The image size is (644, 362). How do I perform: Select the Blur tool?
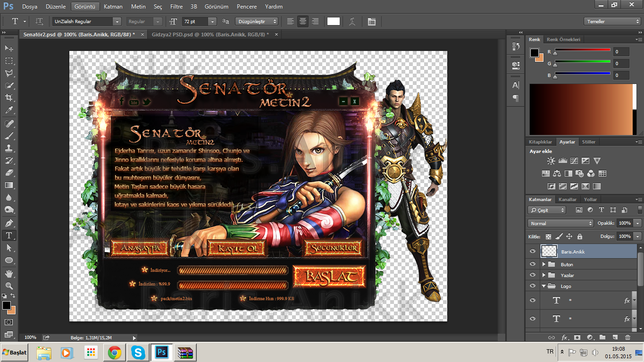point(9,197)
